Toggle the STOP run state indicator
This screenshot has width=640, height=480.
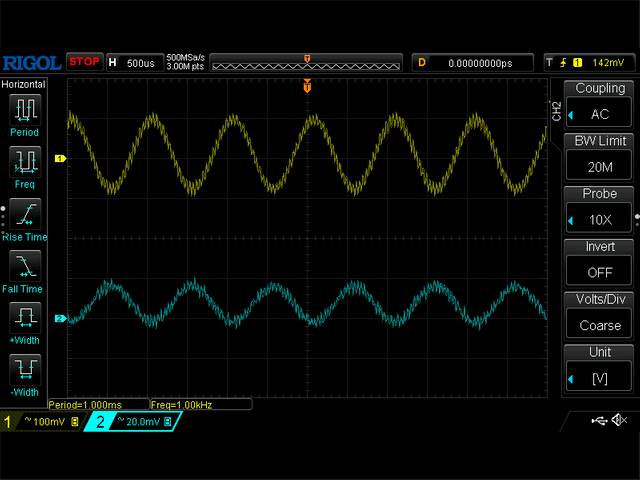click(85, 62)
